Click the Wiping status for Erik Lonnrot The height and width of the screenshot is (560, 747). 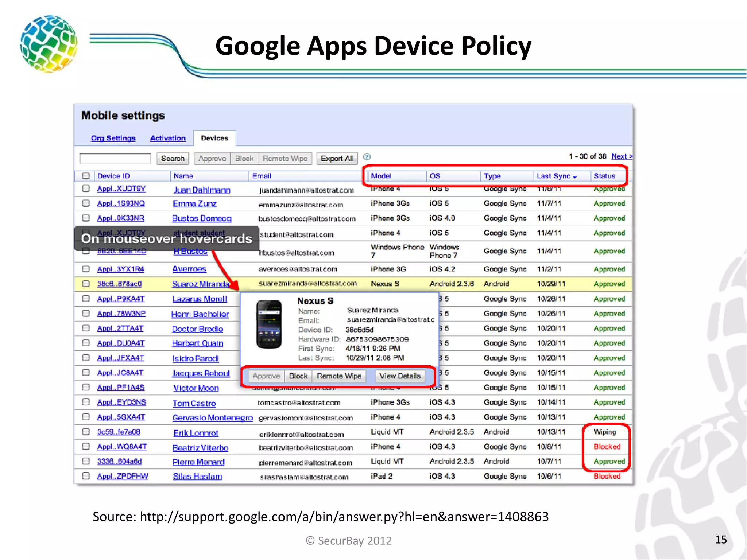pos(605,432)
